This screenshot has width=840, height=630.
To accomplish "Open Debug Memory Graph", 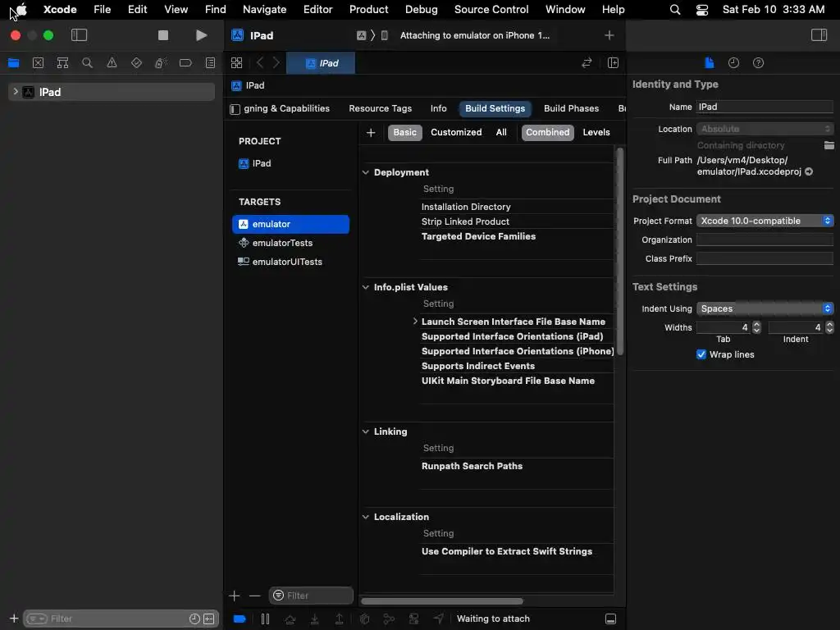I will tap(389, 619).
